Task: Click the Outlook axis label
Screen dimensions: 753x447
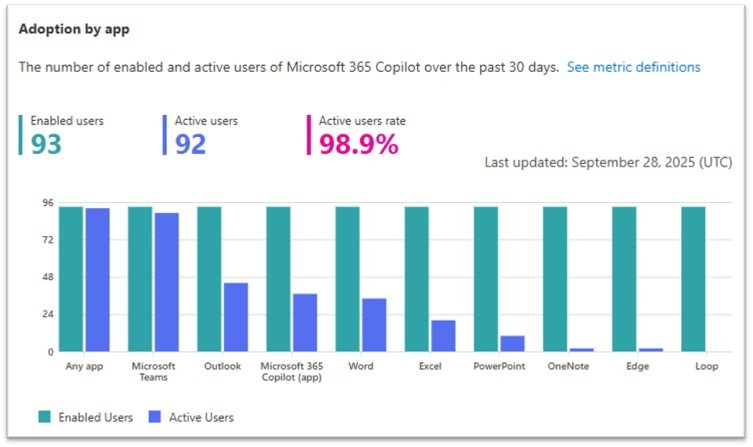Action: (222, 366)
